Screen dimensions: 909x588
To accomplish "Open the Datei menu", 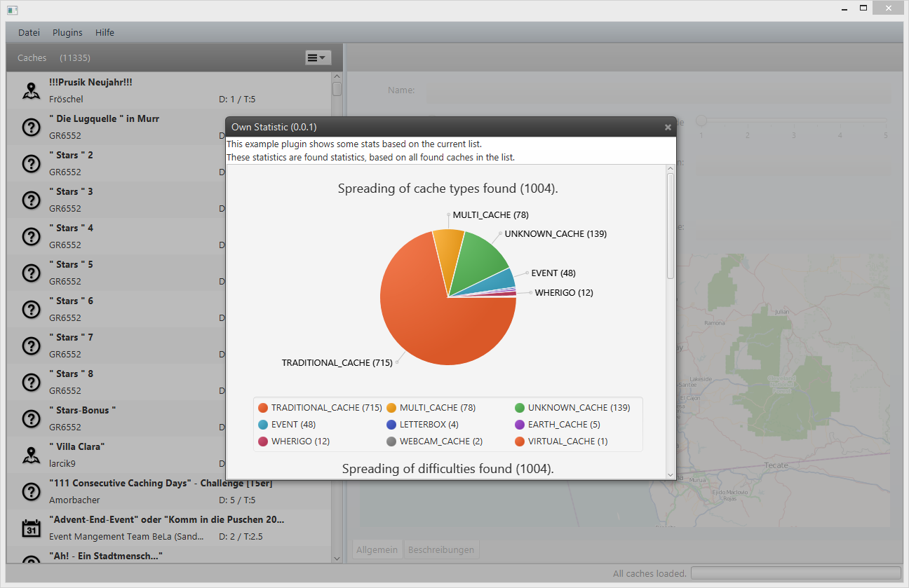I will (x=29, y=32).
